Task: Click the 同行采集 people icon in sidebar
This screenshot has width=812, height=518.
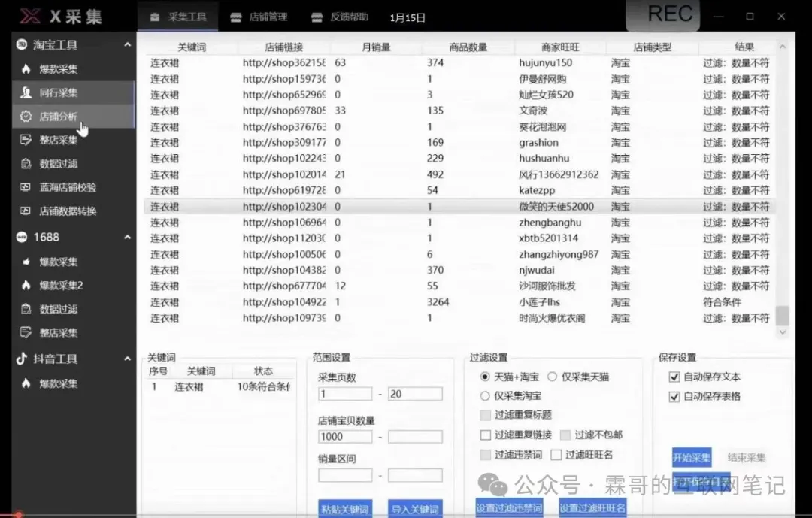Action: 26,93
